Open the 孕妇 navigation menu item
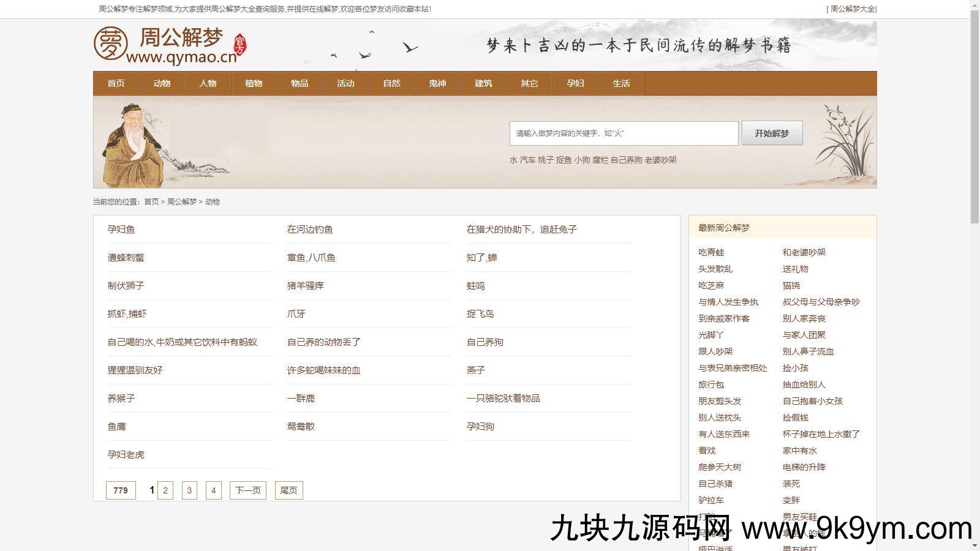This screenshot has width=980, height=551. click(575, 83)
